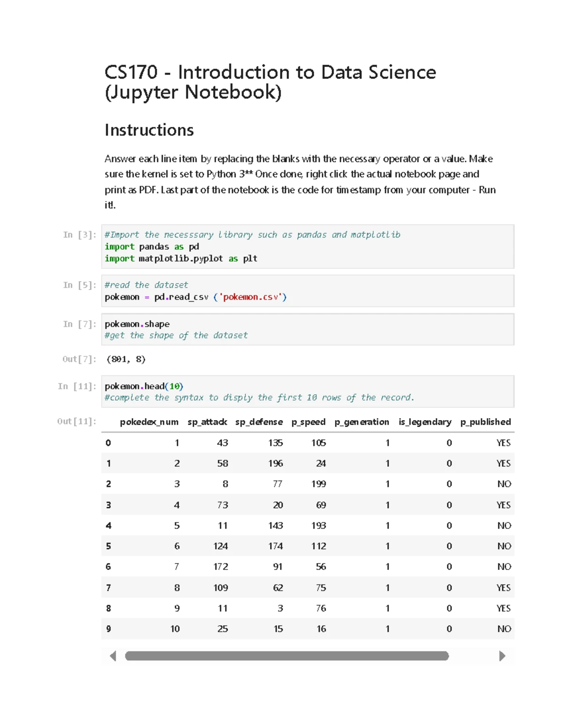Viewport: 563px width, 728px height.
Task: Click the pokedex_num column header
Action: (x=149, y=422)
